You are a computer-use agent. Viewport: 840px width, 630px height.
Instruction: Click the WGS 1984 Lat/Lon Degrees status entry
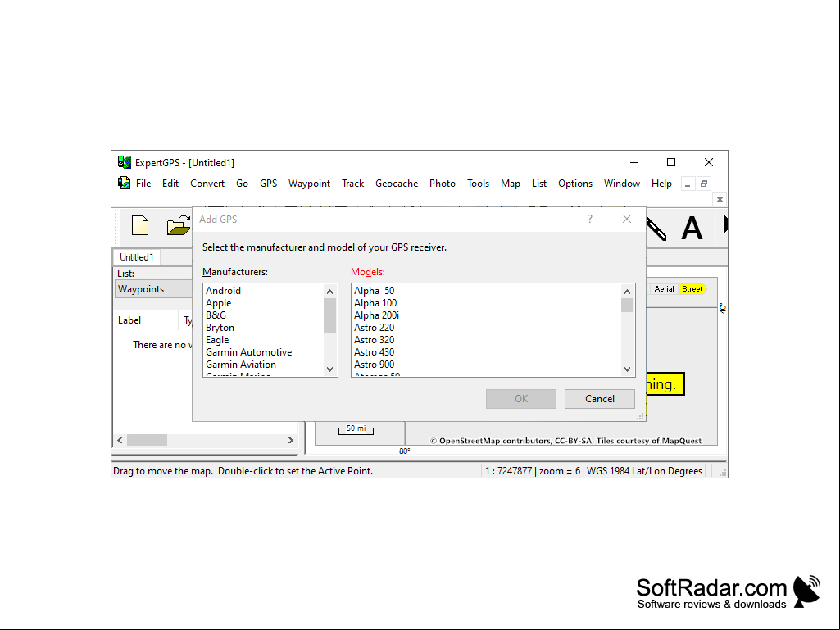pyautogui.click(x=644, y=471)
